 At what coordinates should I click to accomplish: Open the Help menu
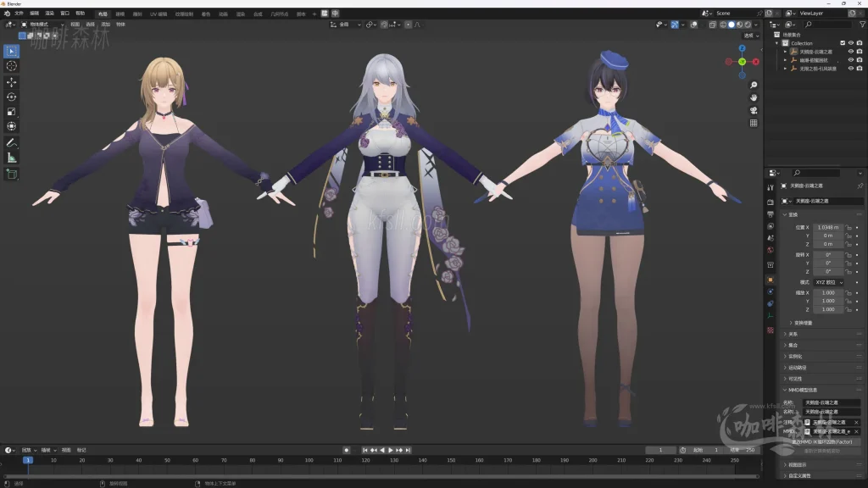(81, 14)
